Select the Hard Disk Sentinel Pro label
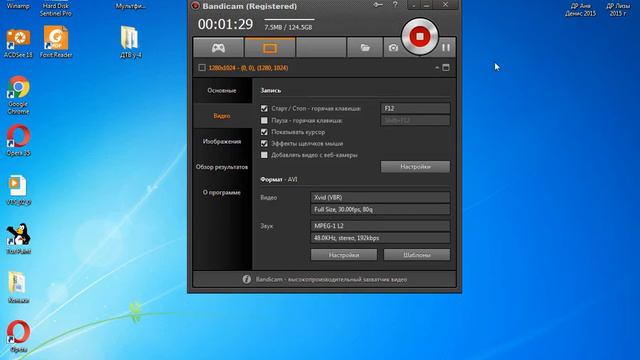This screenshot has height=360, width=640. tap(56, 9)
